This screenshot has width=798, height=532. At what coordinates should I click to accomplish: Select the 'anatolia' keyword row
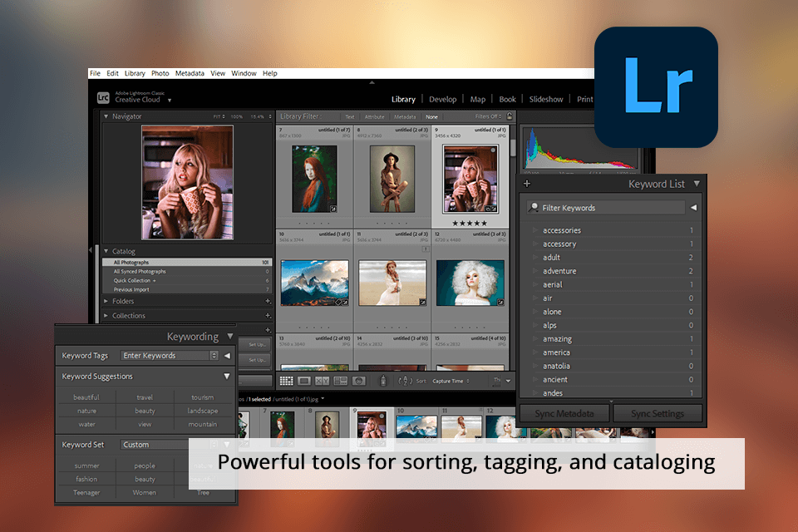pyautogui.click(x=612, y=366)
